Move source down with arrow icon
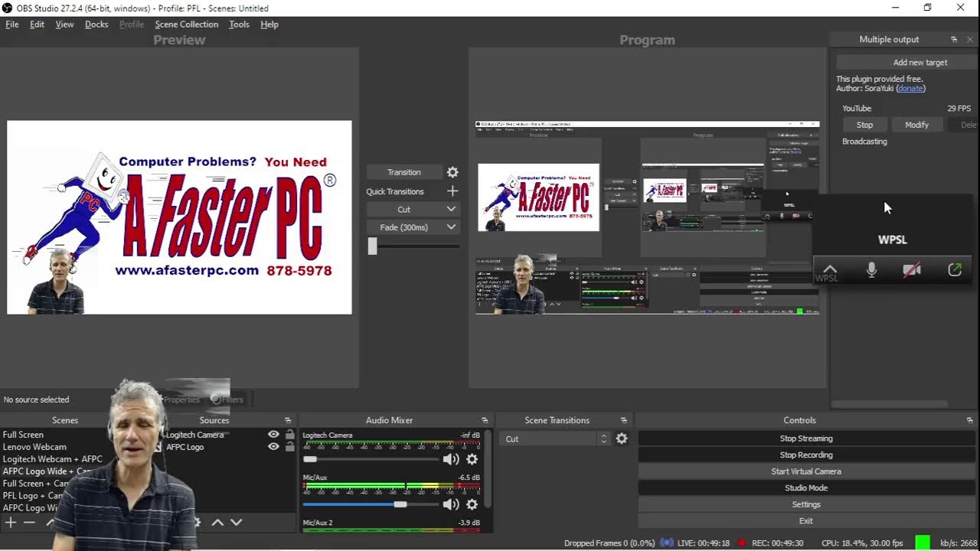This screenshot has height=551, width=980. coord(236,522)
